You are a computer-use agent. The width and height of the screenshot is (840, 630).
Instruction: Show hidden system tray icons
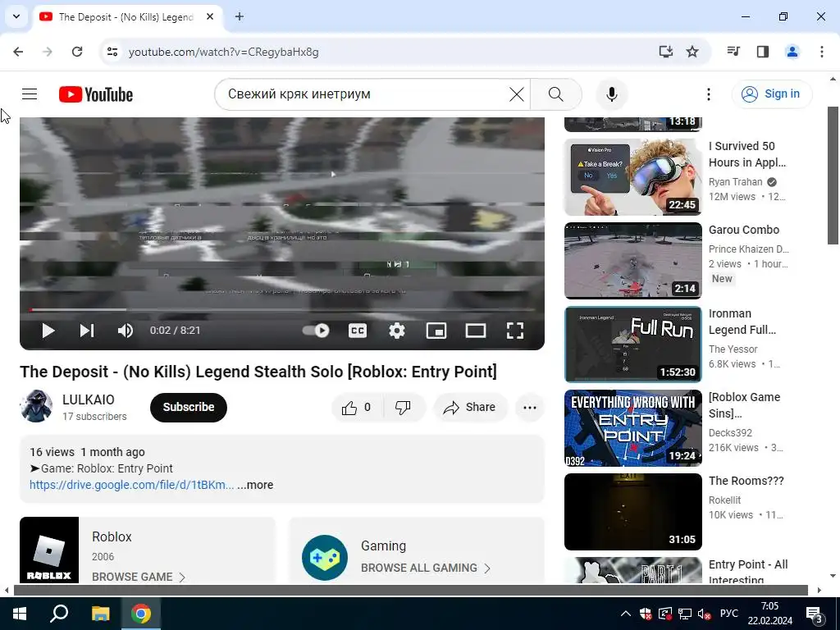[x=625, y=614]
